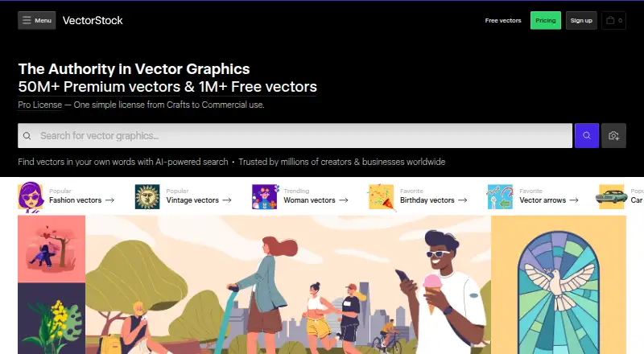Click the Vintage sun thumbnail icon
The height and width of the screenshot is (354, 644).
(x=147, y=197)
